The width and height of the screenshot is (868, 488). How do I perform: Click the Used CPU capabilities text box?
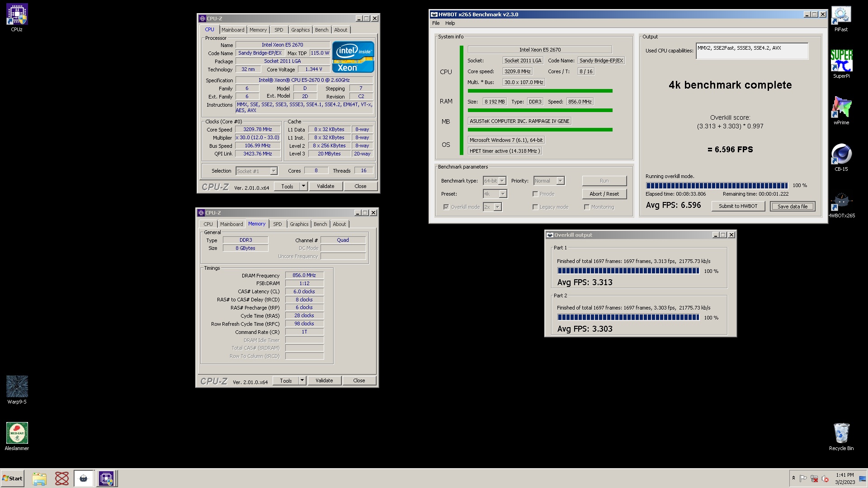tap(752, 51)
